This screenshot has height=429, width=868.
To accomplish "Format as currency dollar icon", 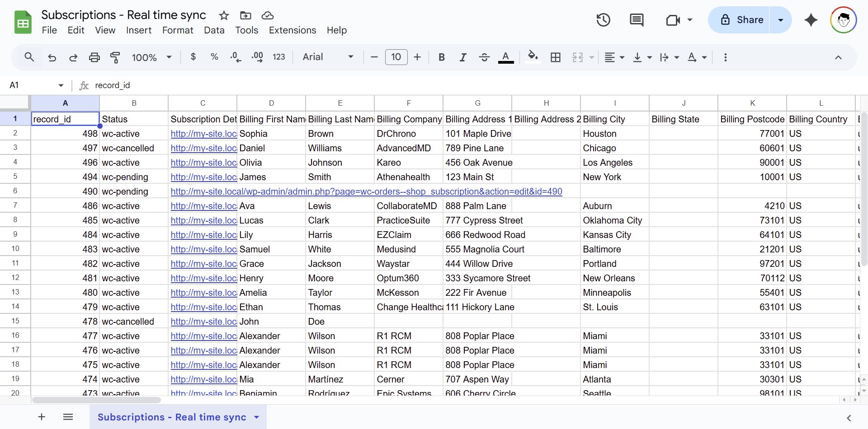I will point(193,57).
